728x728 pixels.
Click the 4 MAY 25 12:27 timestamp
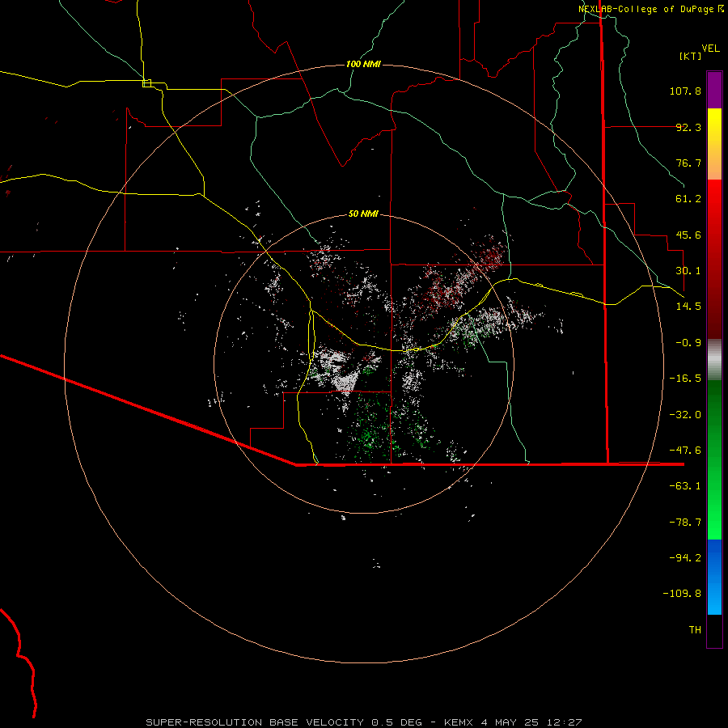click(531, 722)
